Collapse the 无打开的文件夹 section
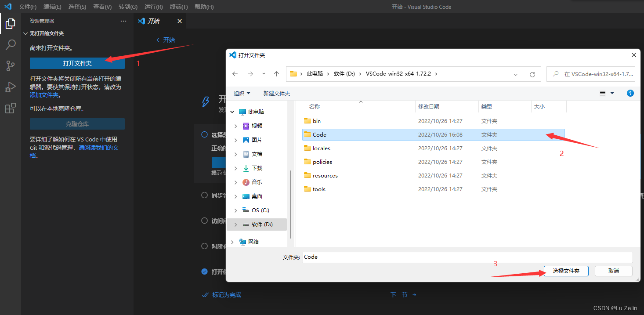644x315 pixels. (26, 33)
